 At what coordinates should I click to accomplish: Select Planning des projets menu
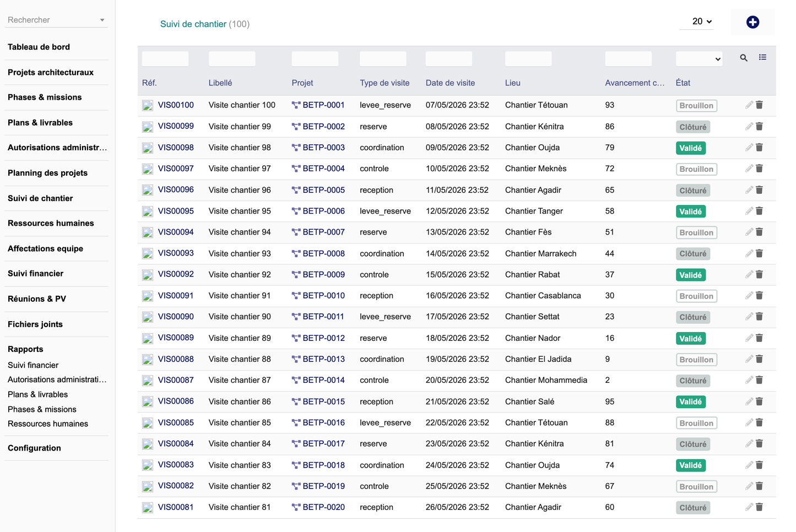pyautogui.click(x=47, y=173)
